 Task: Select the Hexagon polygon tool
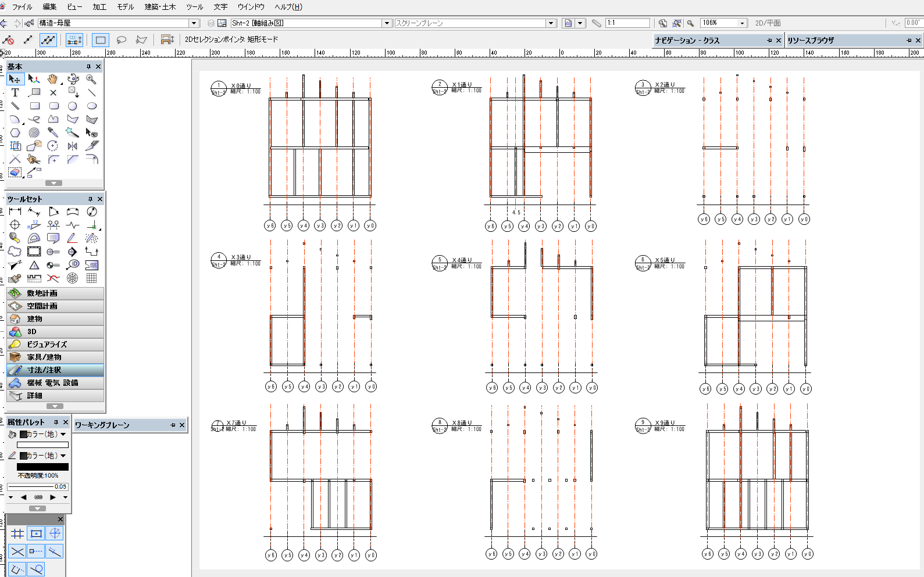tap(15, 132)
